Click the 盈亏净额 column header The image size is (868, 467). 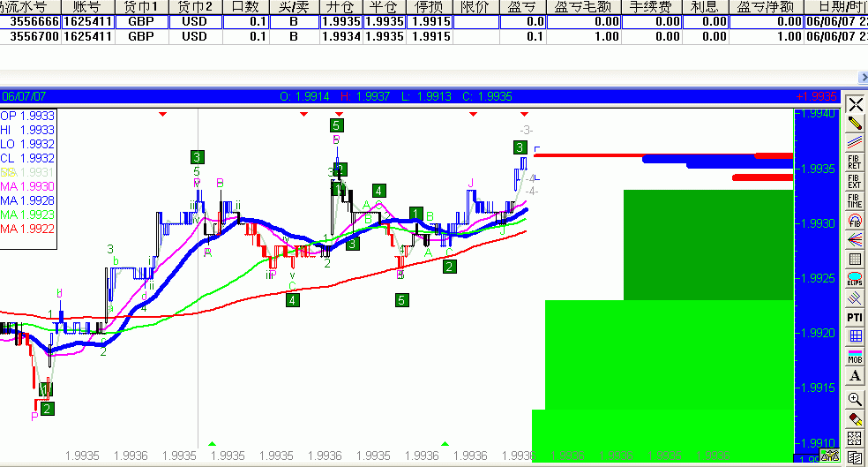click(x=767, y=7)
